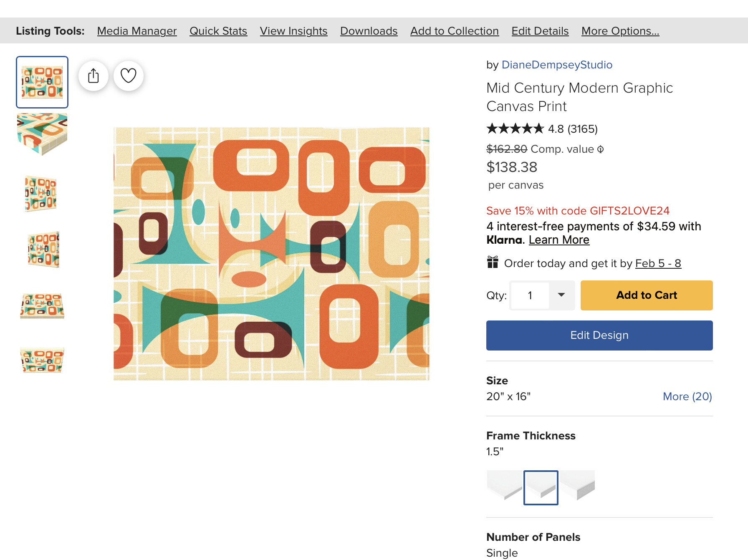Click the heart icon to favorite this print
The height and width of the screenshot is (560, 748).
click(x=129, y=76)
